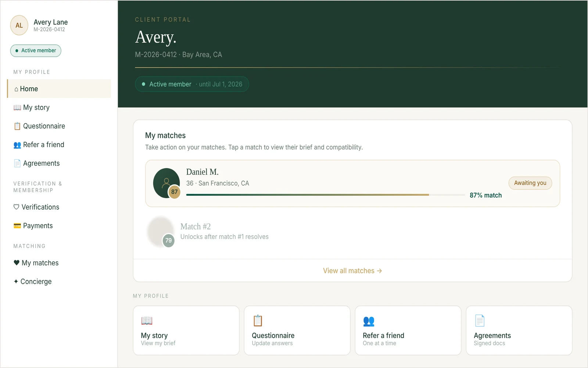This screenshot has width=588, height=368.
Task: Click 'Unlocks after match #1 resolves' text
Action: [225, 237]
